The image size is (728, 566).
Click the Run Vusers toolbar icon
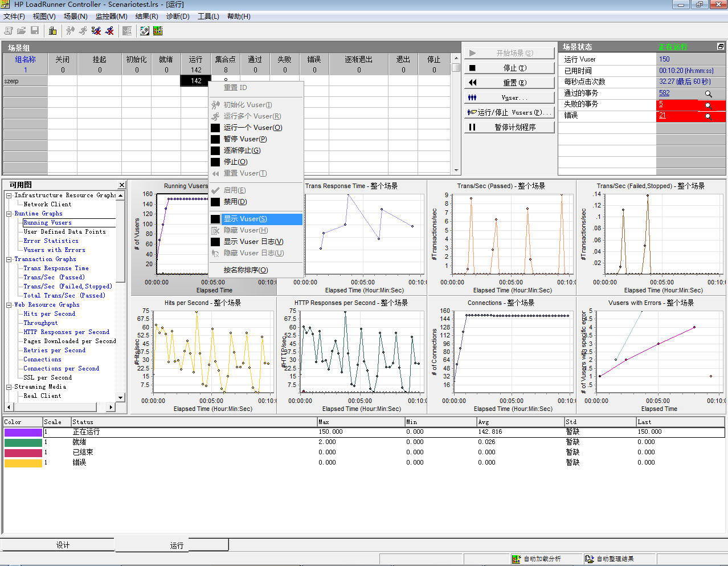pos(83,30)
